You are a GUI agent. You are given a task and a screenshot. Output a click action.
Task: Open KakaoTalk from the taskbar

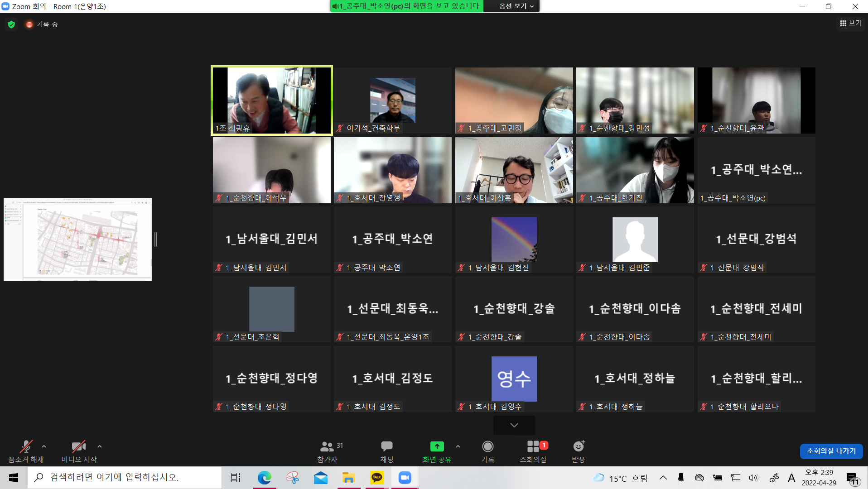click(376, 478)
